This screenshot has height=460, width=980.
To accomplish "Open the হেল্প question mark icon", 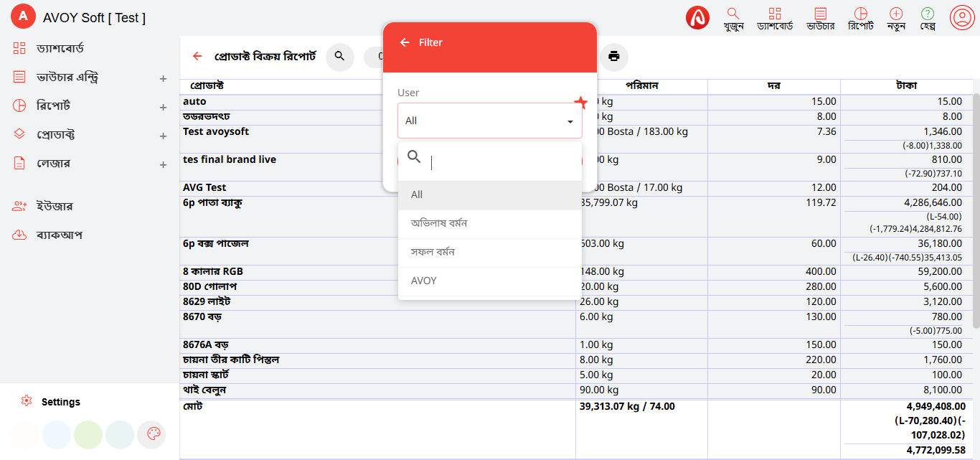I will [x=928, y=19].
